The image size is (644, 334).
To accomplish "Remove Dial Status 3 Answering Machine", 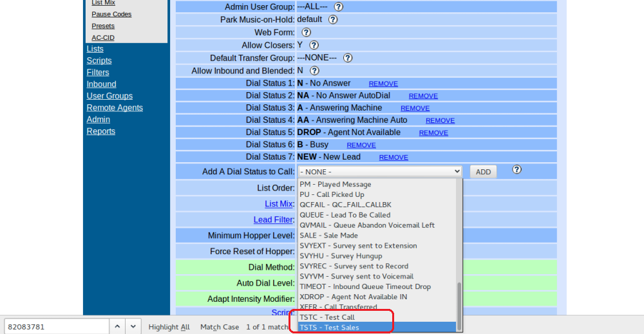I will click(x=415, y=108).
